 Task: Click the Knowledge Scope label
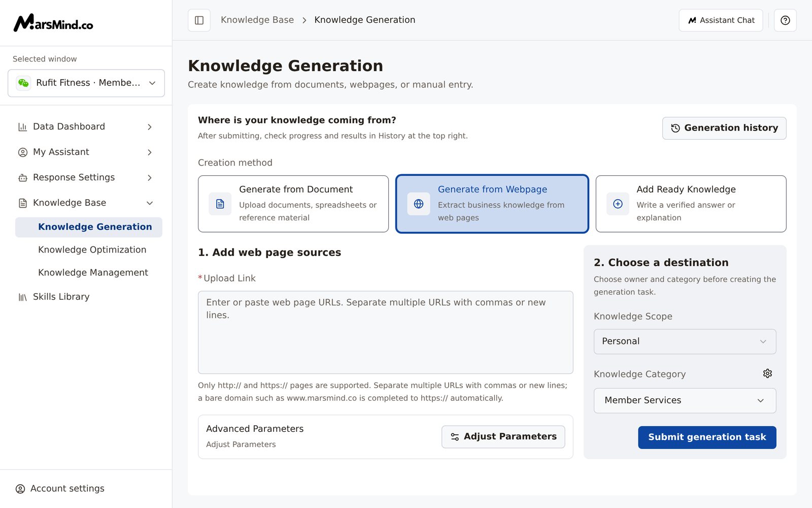(633, 316)
